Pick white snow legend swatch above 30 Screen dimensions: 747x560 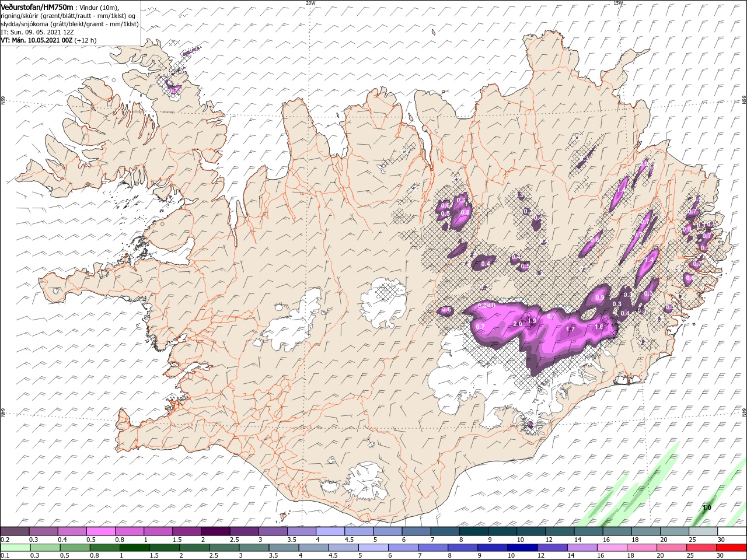tap(731, 531)
